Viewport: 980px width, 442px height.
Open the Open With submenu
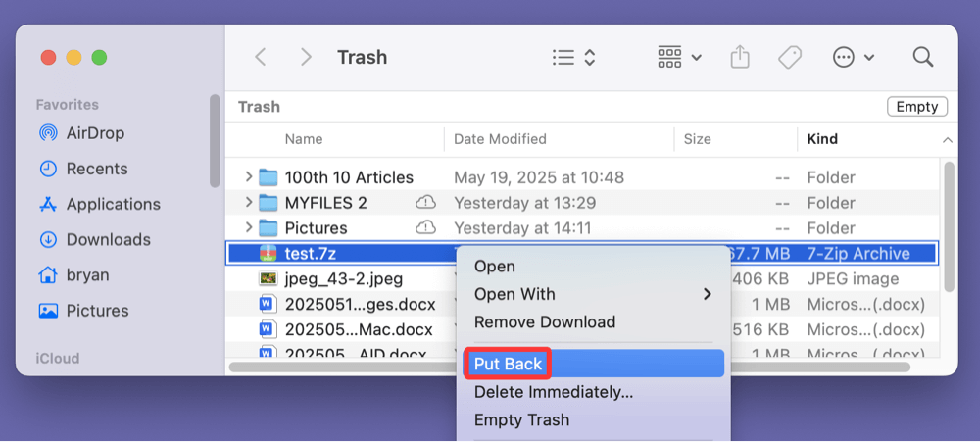point(593,294)
